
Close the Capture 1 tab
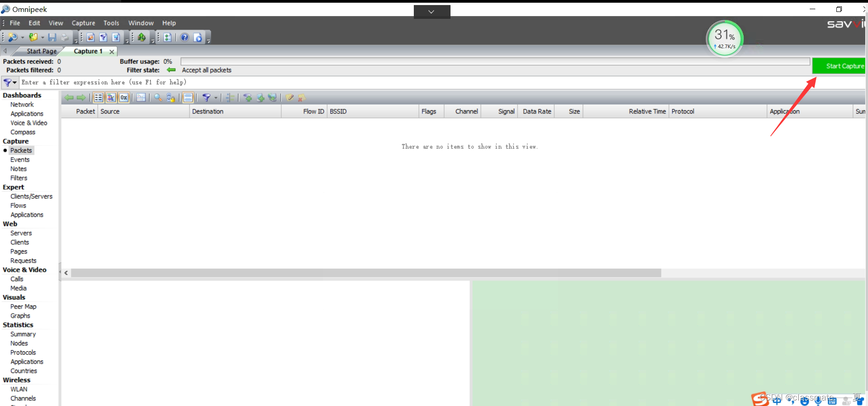[x=111, y=51]
